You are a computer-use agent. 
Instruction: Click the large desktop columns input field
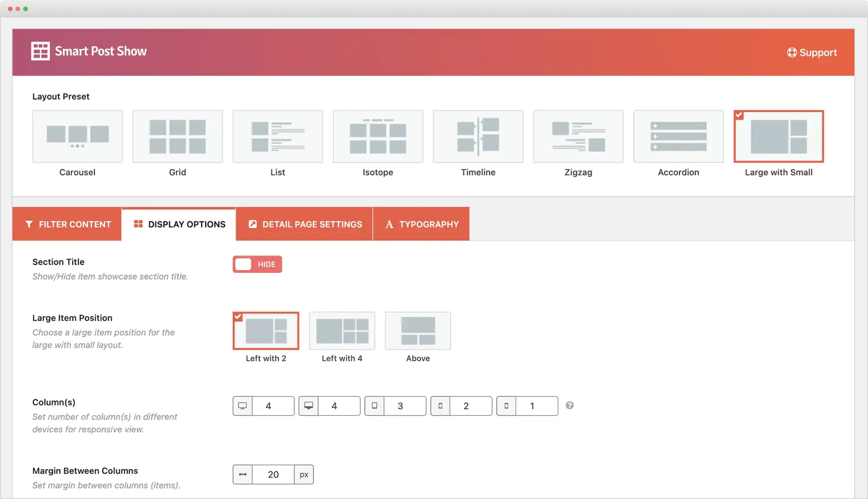pos(272,406)
